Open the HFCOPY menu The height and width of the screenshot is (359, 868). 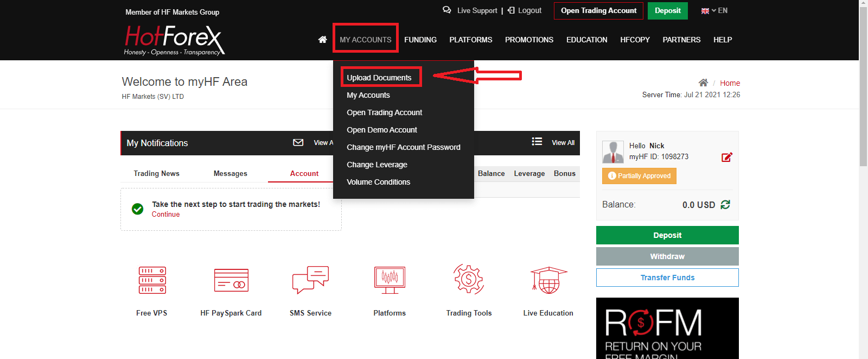[x=635, y=40]
